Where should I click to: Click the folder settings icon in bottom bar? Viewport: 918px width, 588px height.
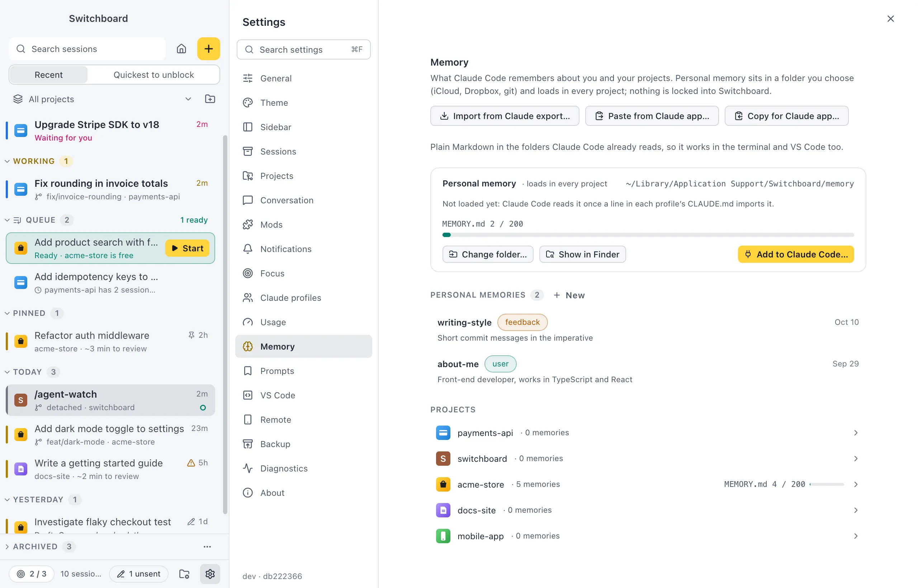[184, 574]
